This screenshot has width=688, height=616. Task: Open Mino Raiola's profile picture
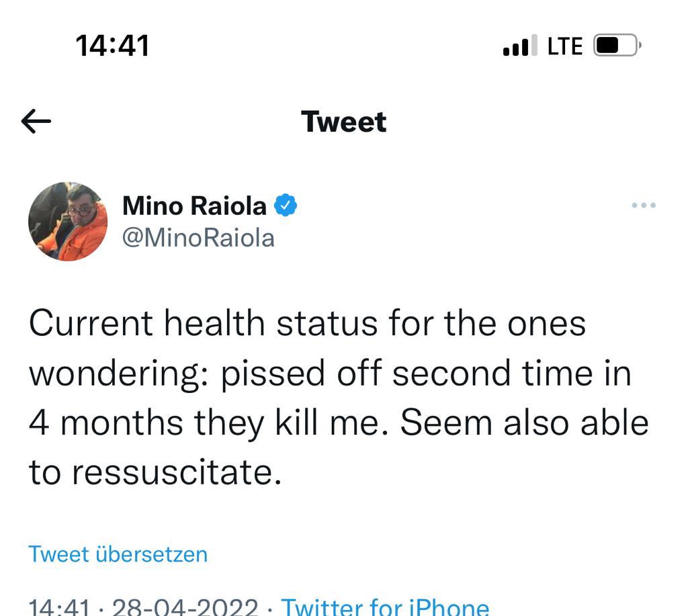[68, 221]
